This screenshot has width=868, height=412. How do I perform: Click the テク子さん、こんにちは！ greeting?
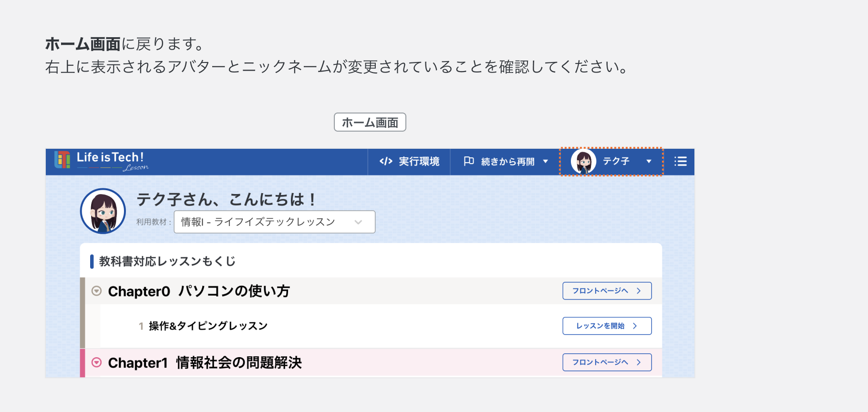226,199
